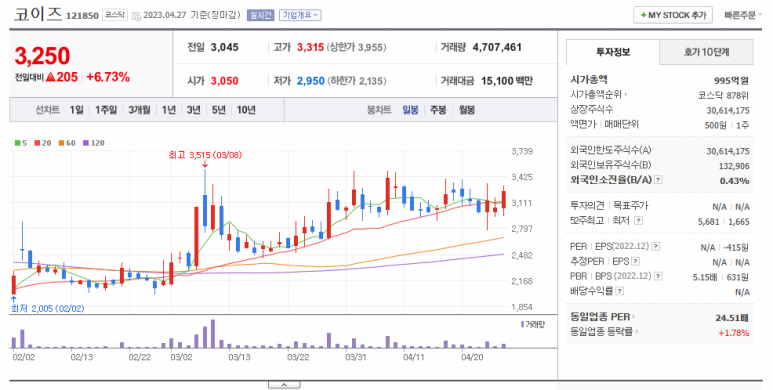Click the purple 120-day moving average legend
The image size is (773, 390).
pyautogui.click(x=93, y=143)
